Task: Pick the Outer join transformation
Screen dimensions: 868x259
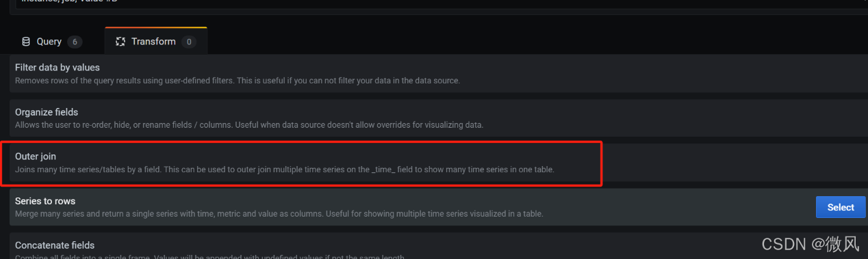Action: (438, 163)
